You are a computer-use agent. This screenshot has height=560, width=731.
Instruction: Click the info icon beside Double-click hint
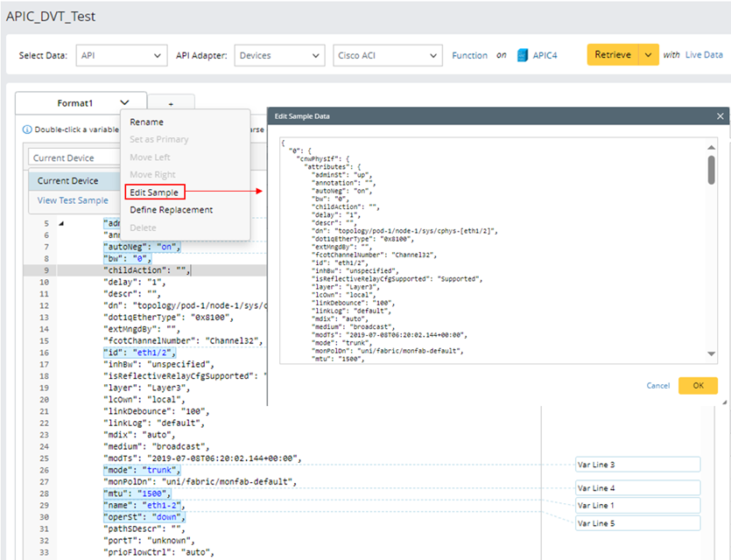[x=26, y=129]
